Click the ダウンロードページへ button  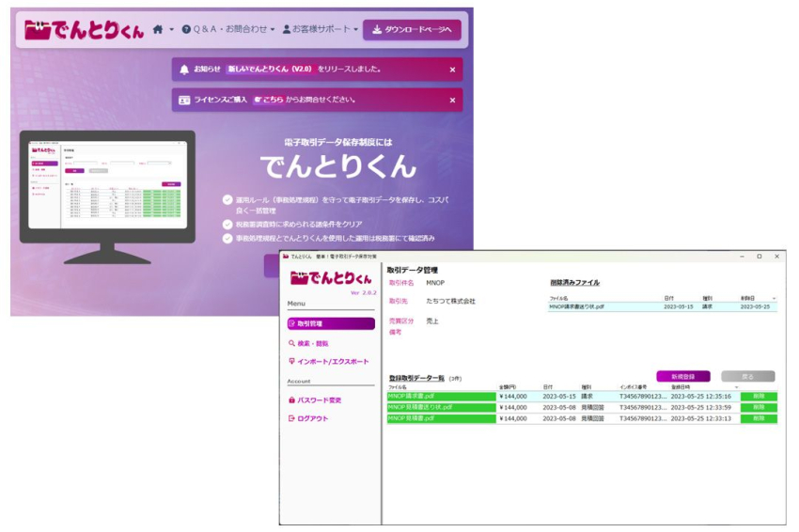(412, 30)
